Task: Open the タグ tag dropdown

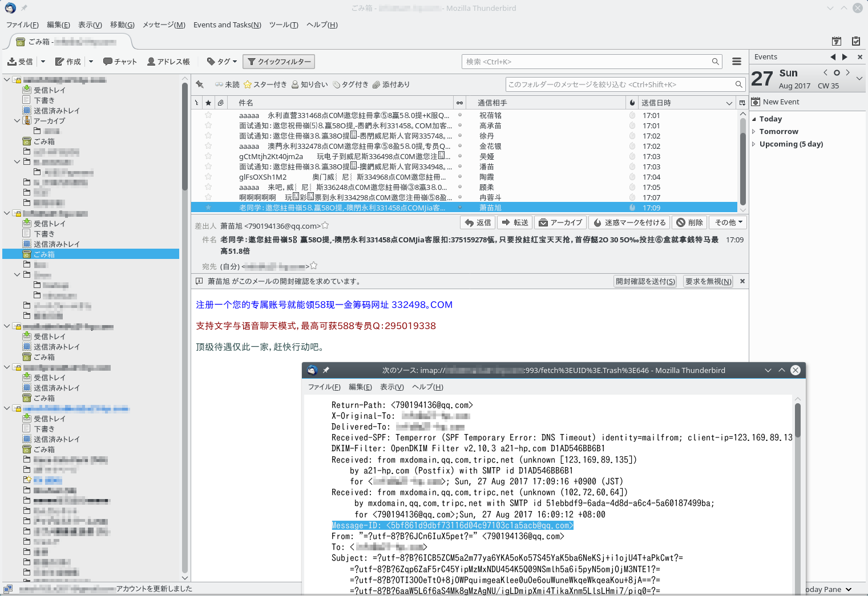Action: click(x=221, y=62)
